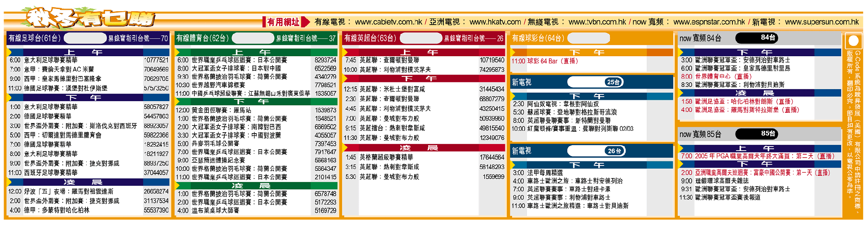This screenshot has width=868, height=232.
Task: Click the 易錄寶指引台號—70 label
Action: point(138,39)
